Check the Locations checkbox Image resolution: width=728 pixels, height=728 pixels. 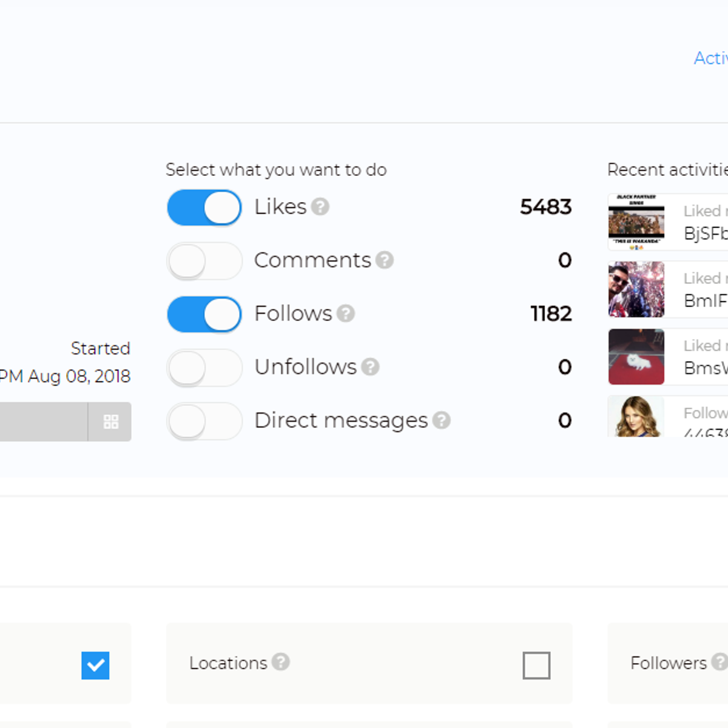536,666
